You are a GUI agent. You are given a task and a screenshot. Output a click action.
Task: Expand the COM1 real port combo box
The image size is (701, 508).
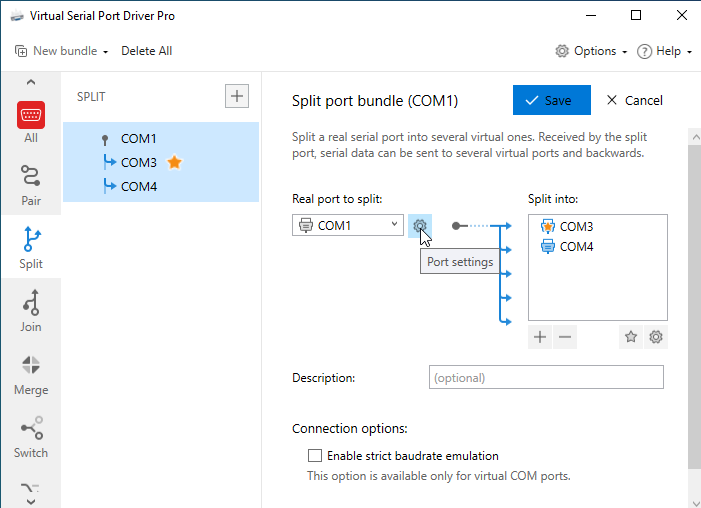pyautogui.click(x=348, y=225)
